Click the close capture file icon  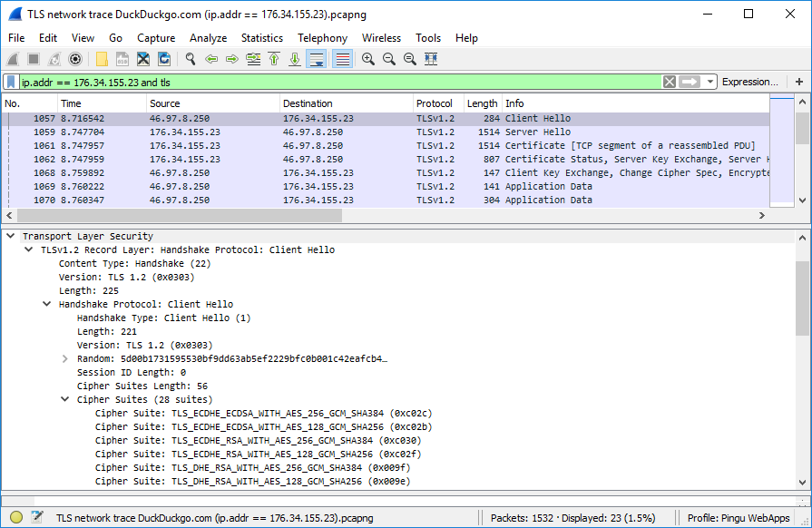[143, 59]
